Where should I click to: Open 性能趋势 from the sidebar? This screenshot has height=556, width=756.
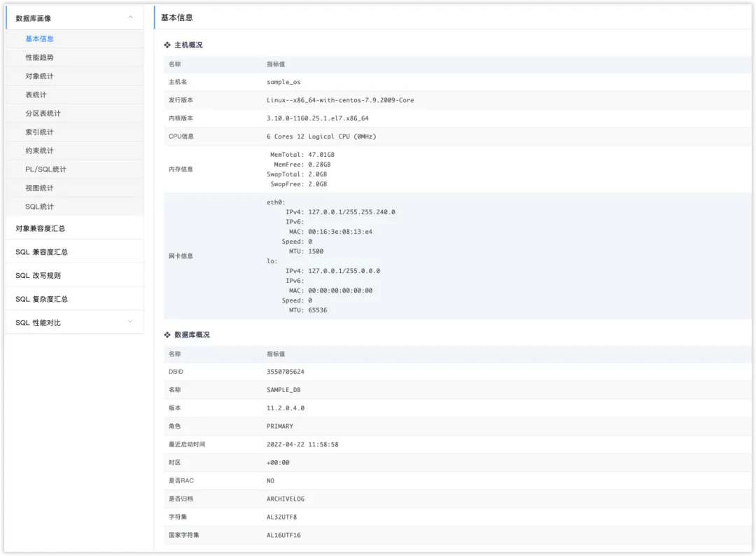pos(39,57)
